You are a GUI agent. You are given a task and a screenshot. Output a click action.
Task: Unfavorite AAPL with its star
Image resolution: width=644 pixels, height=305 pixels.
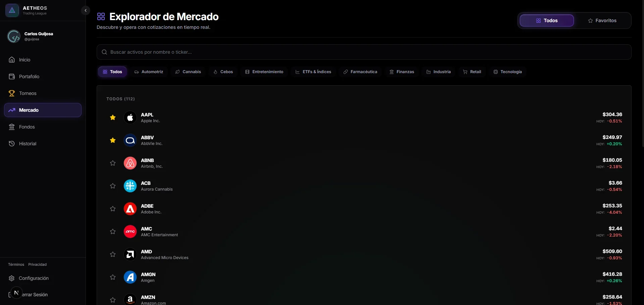click(113, 117)
